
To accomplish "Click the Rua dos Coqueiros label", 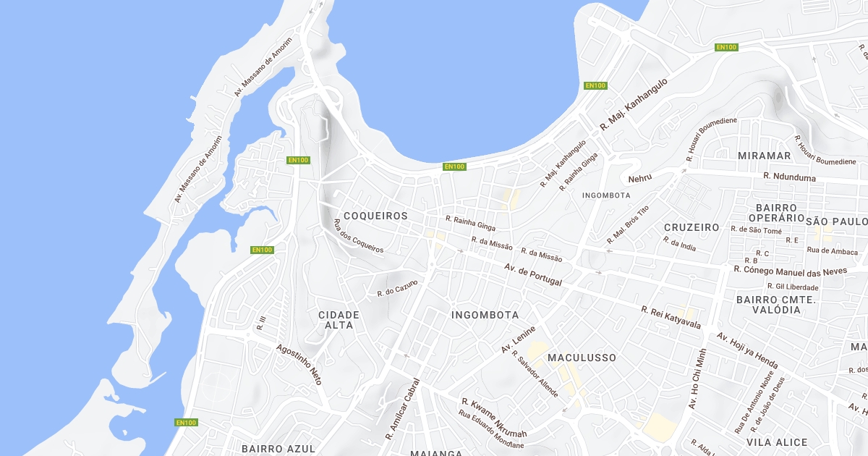I will click(358, 236).
